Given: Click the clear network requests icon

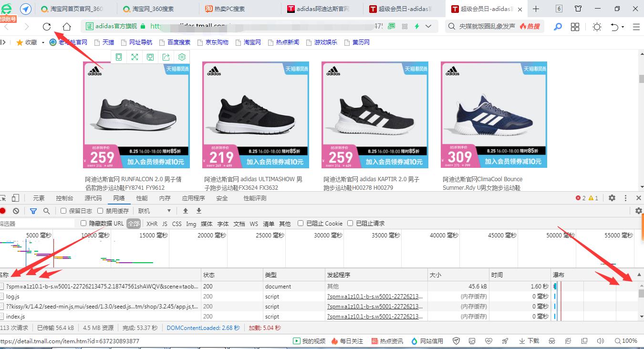Looking at the screenshot, I should (16, 210).
